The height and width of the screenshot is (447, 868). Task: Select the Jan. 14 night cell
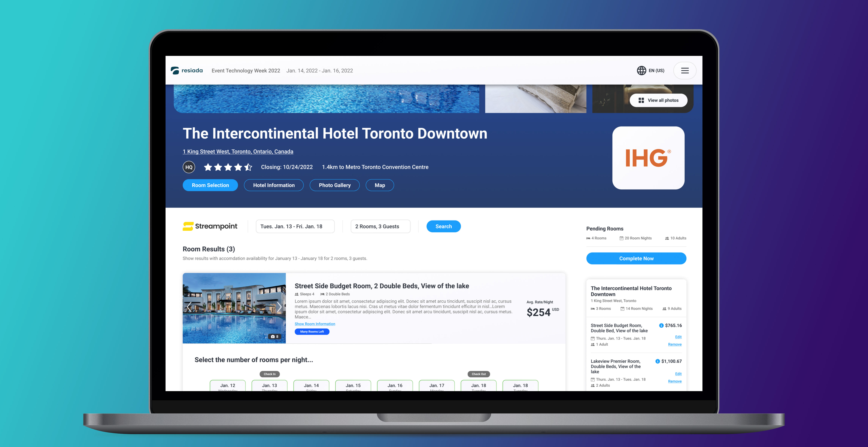coord(311,386)
